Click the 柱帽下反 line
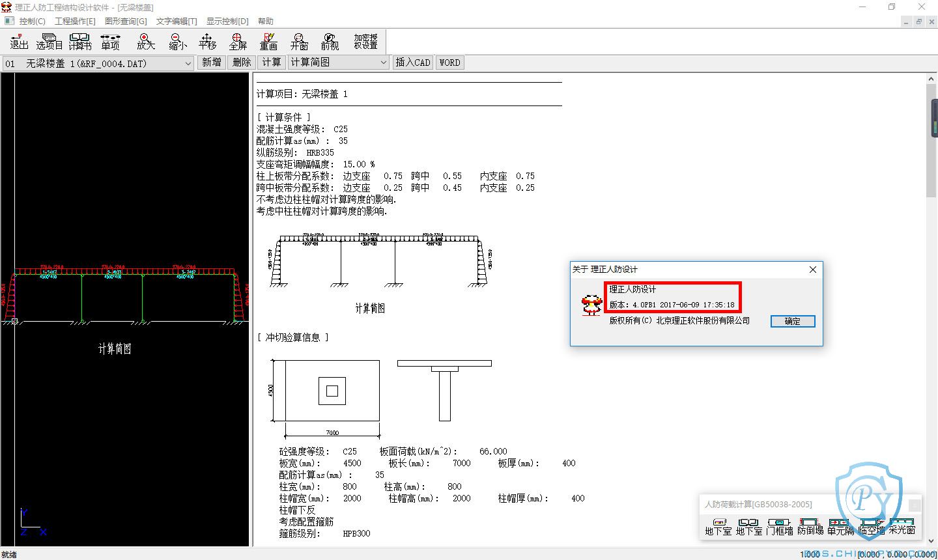The width and height of the screenshot is (938, 560). pos(297,510)
